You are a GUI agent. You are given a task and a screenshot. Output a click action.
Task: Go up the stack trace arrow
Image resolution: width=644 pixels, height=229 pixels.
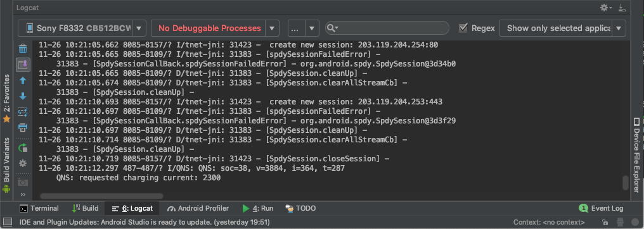[23, 81]
